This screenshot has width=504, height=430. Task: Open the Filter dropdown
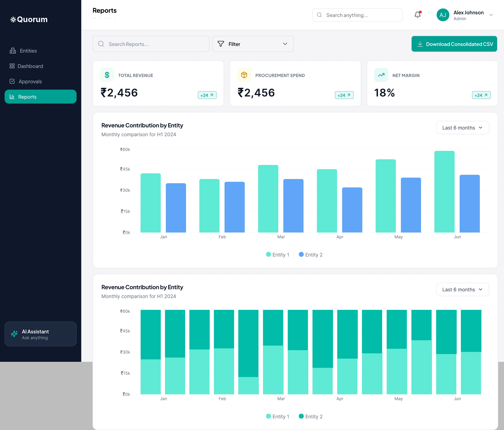(x=253, y=44)
